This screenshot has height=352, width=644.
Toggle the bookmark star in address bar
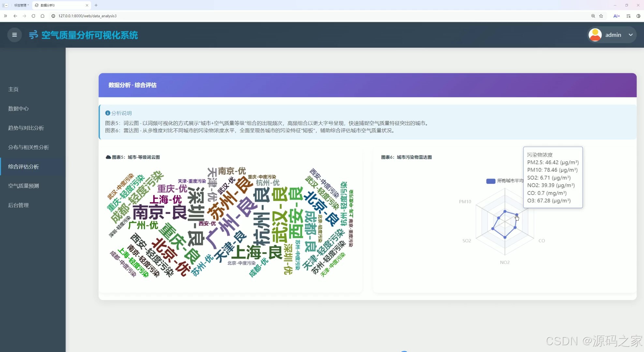pyautogui.click(x=601, y=16)
